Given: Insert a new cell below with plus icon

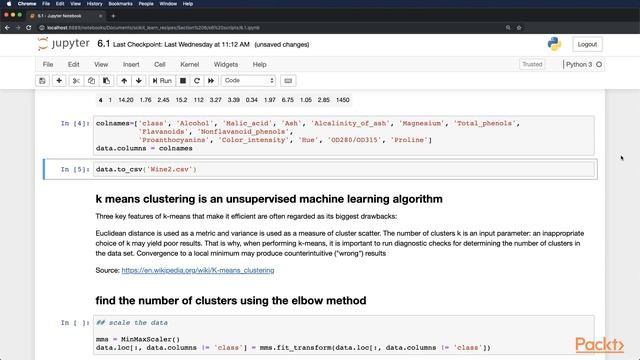Looking at the screenshot, I should click(59, 81).
